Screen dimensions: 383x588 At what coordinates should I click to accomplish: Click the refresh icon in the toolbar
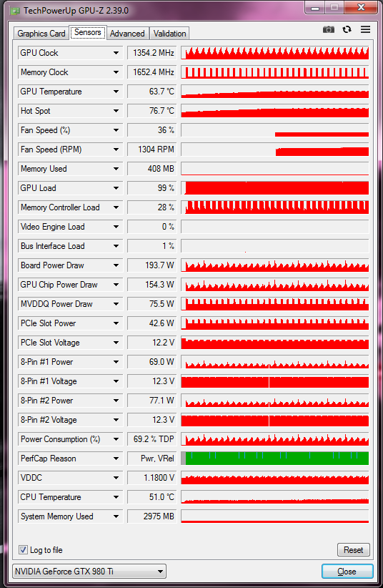347,29
